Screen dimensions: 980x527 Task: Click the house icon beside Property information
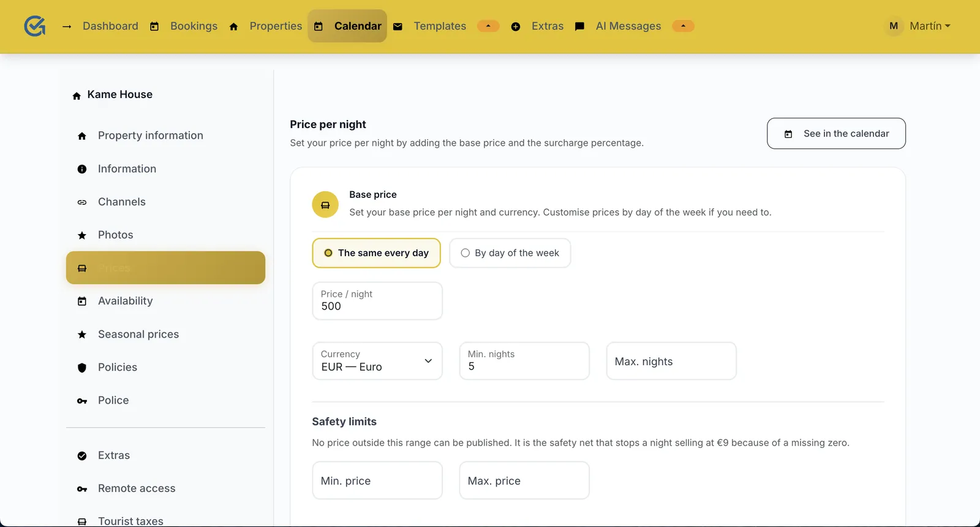click(x=82, y=136)
